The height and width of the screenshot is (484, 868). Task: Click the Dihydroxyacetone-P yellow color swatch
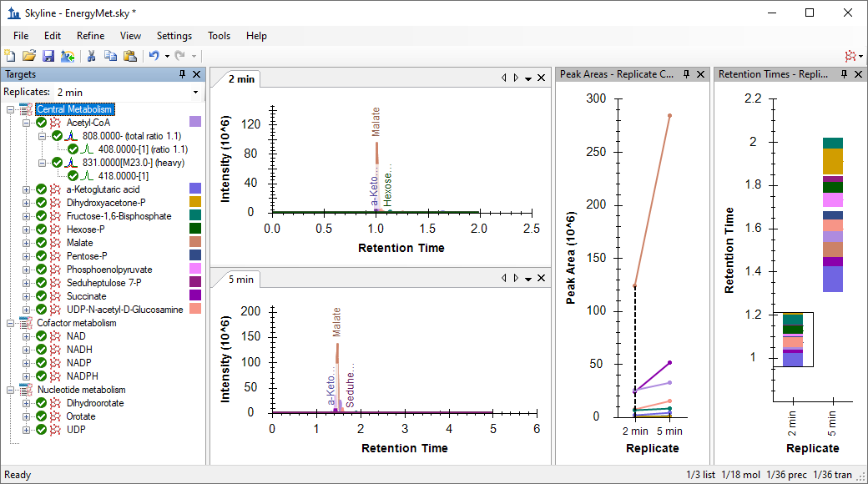coord(195,202)
